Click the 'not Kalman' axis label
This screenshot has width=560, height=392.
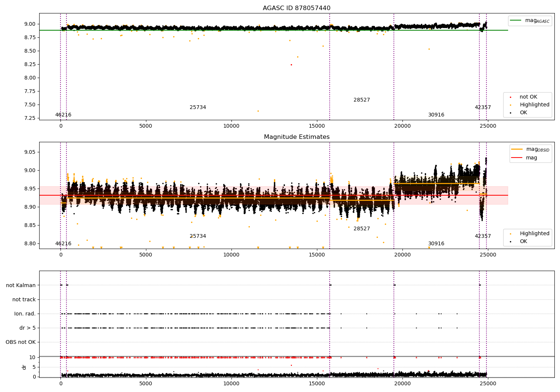pos(21,286)
